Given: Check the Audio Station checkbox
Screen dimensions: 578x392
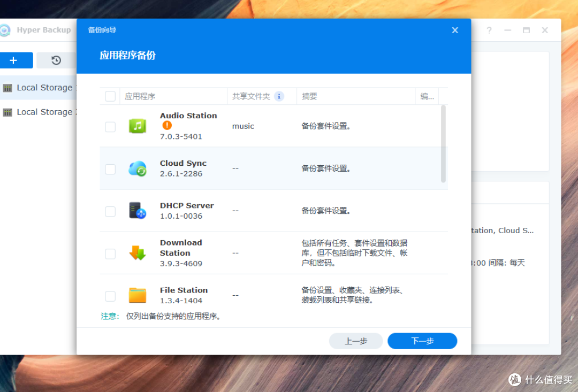Looking at the screenshot, I should (x=110, y=127).
